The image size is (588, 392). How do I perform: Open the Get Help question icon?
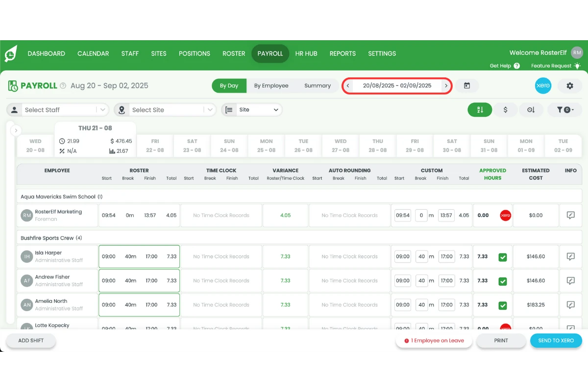516,66
